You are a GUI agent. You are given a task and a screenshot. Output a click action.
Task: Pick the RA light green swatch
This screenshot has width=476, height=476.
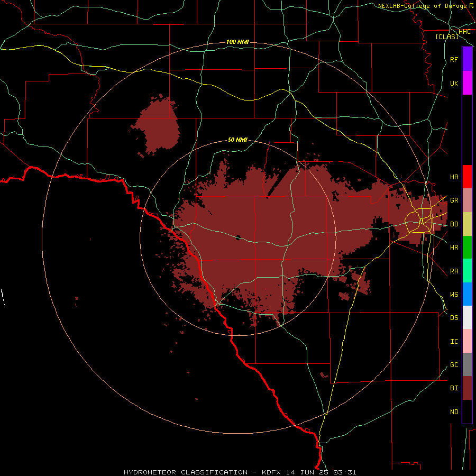[467, 271]
